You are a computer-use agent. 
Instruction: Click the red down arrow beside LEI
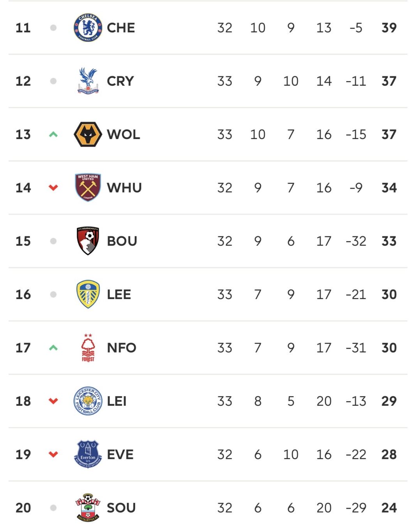click(53, 401)
